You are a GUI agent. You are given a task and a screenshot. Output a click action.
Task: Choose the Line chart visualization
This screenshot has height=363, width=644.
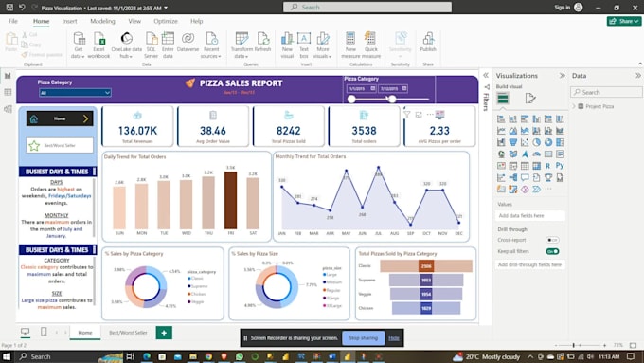pos(501,131)
